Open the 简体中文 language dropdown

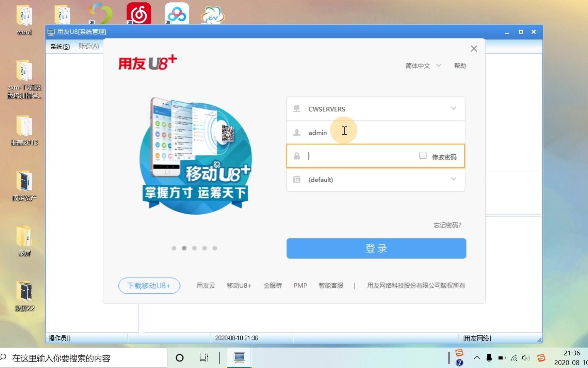point(423,65)
